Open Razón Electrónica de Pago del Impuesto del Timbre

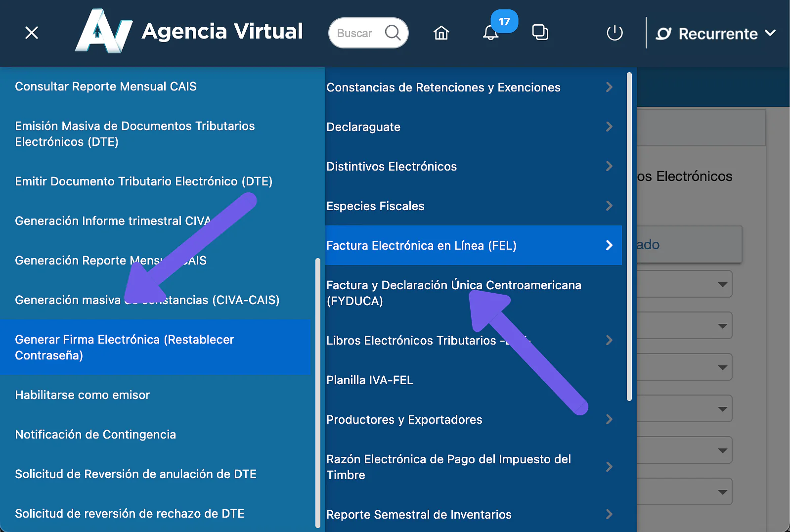point(449,467)
